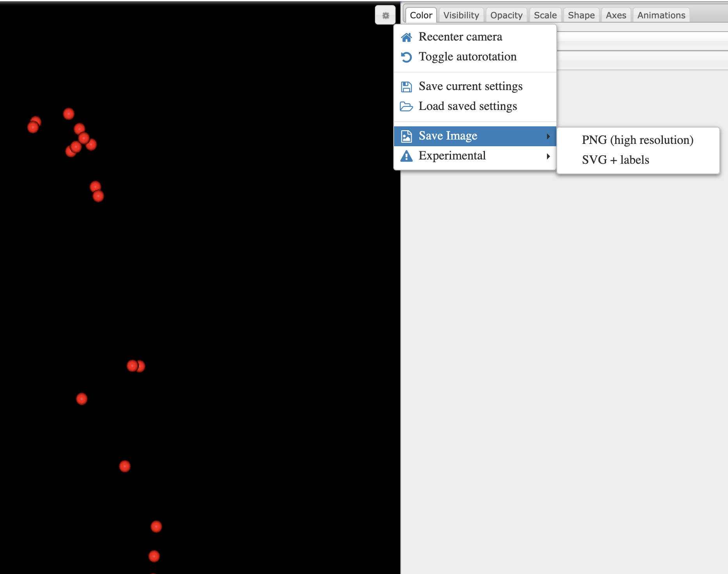Switch to the Visibility tab
Image resolution: width=728 pixels, height=574 pixels.
pyautogui.click(x=461, y=15)
